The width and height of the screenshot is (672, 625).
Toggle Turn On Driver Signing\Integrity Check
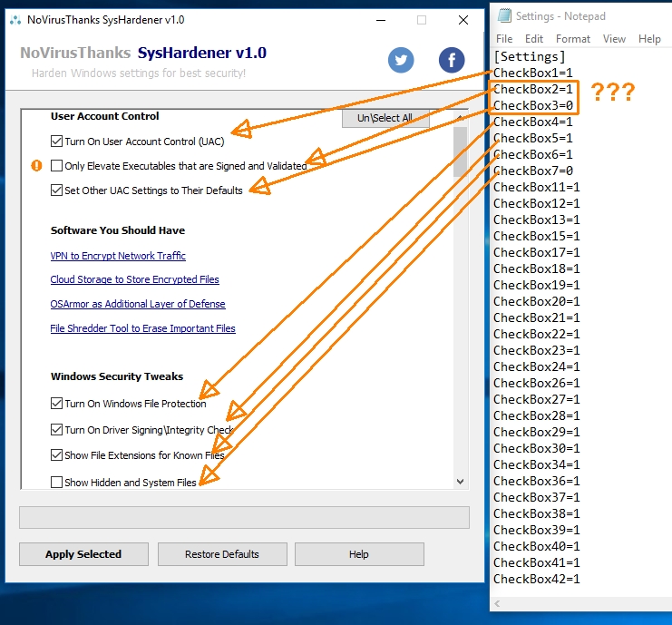[56, 430]
